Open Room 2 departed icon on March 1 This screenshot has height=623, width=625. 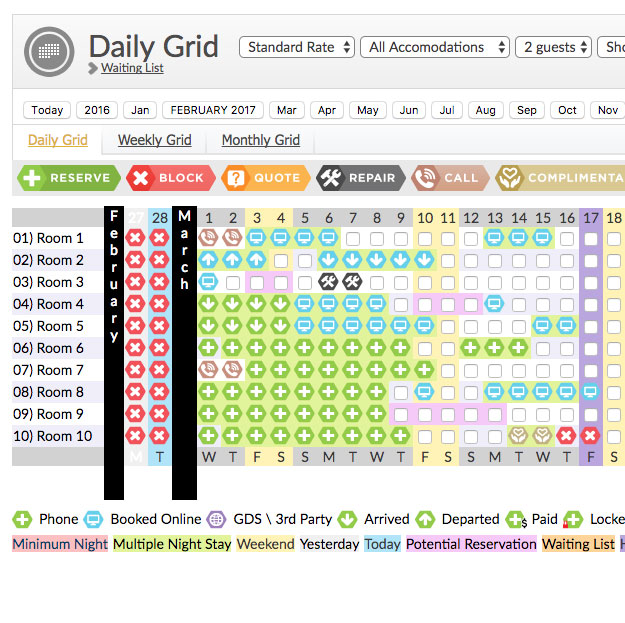pos(208,260)
